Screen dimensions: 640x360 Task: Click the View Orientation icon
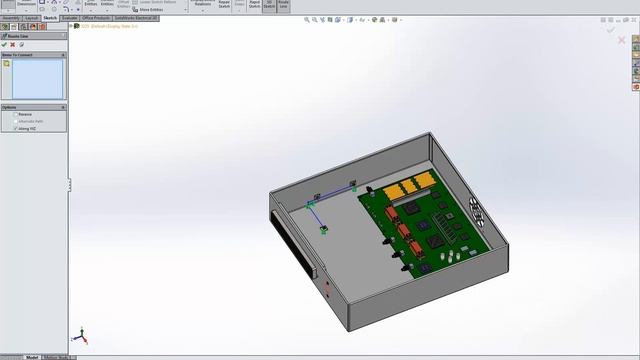click(338, 20)
